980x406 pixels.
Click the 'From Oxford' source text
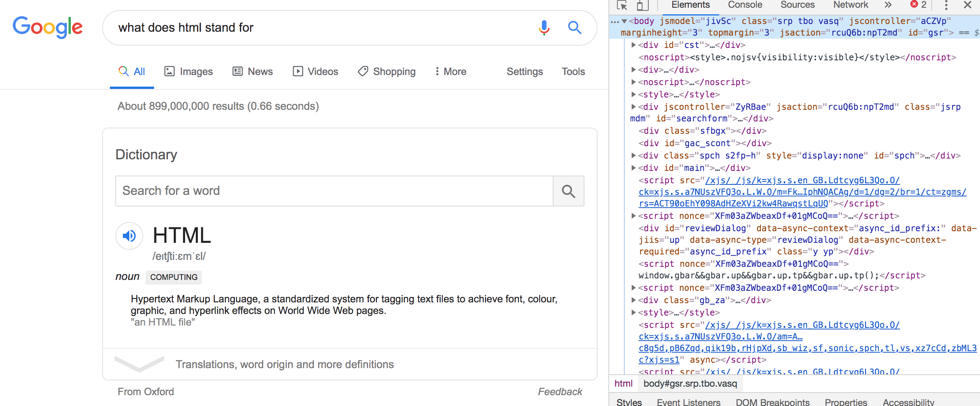coord(146,392)
